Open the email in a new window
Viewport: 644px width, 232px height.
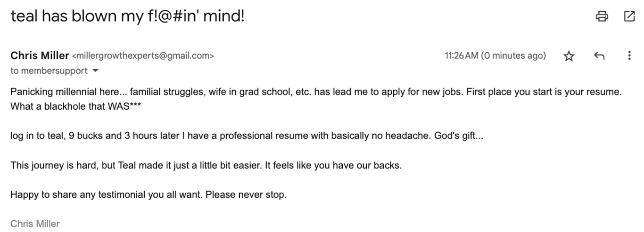[629, 16]
